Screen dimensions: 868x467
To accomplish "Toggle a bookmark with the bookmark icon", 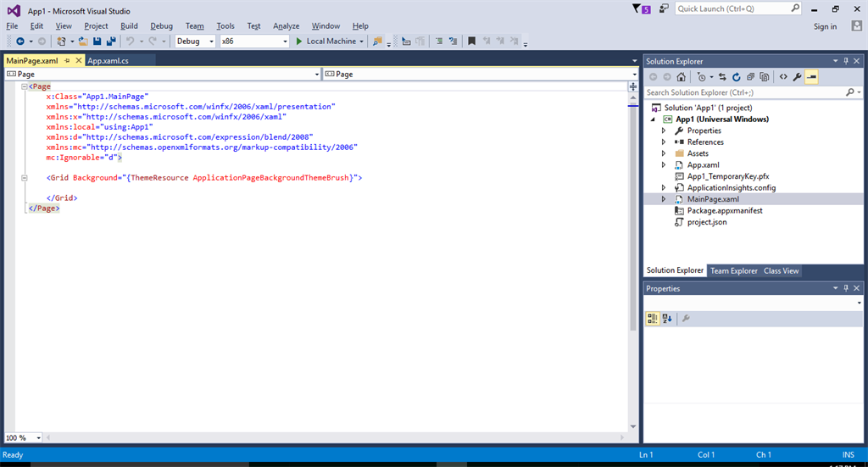I will pyautogui.click(x=471, y=41).
